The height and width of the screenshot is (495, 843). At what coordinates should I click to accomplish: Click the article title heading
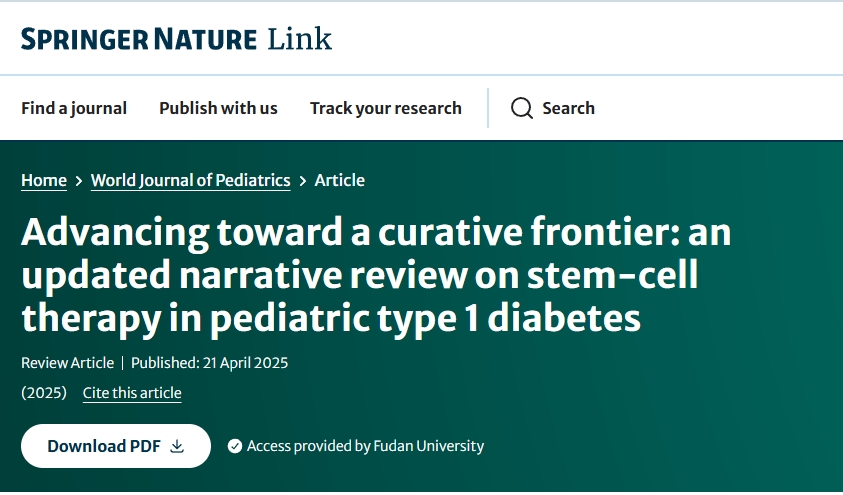tap(376, 276)
